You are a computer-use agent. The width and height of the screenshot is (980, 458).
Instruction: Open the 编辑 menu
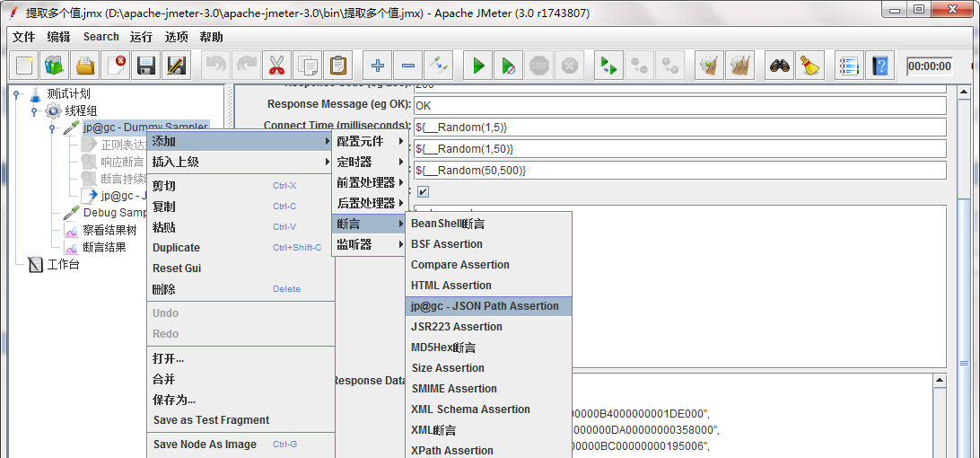click(58, 37)
